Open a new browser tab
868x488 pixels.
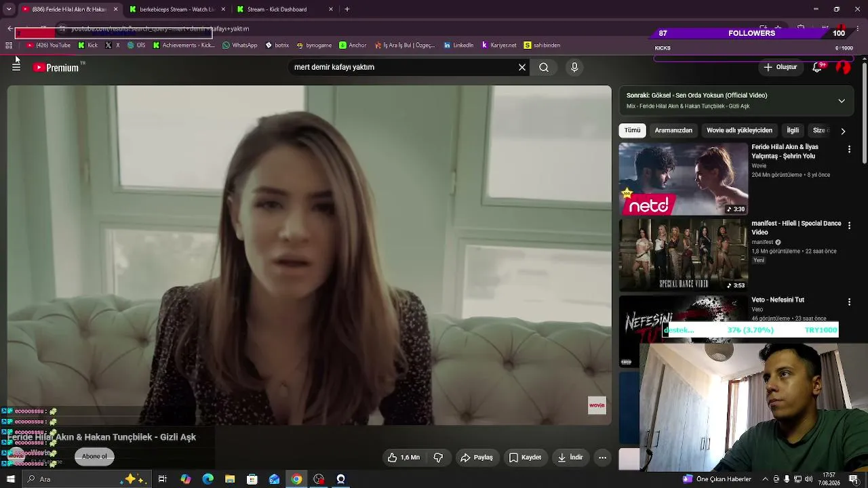(347, 9)
